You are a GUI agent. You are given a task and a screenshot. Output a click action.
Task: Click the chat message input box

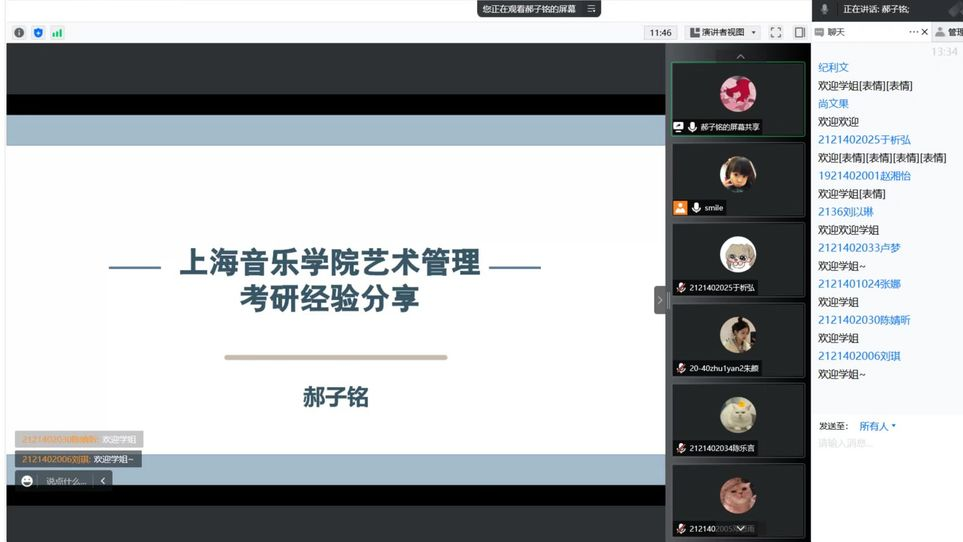coord(885,443)
